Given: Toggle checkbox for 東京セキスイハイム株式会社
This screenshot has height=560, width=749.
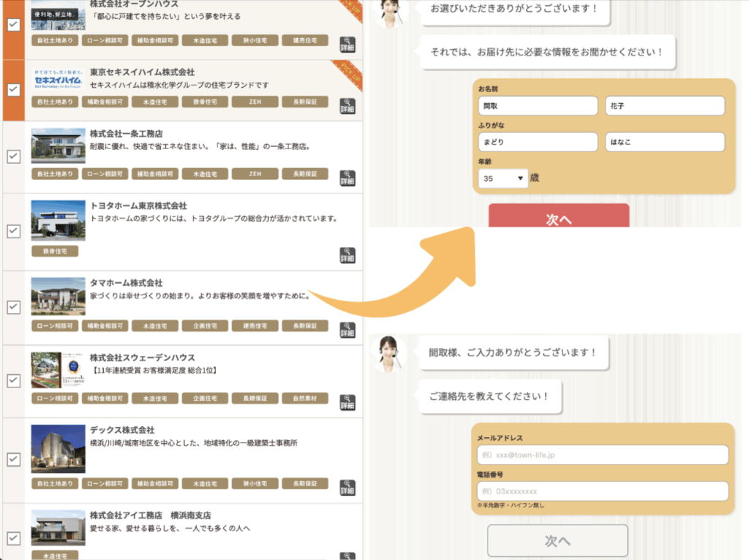Looking at the screenshot, I should click(14, 90).
